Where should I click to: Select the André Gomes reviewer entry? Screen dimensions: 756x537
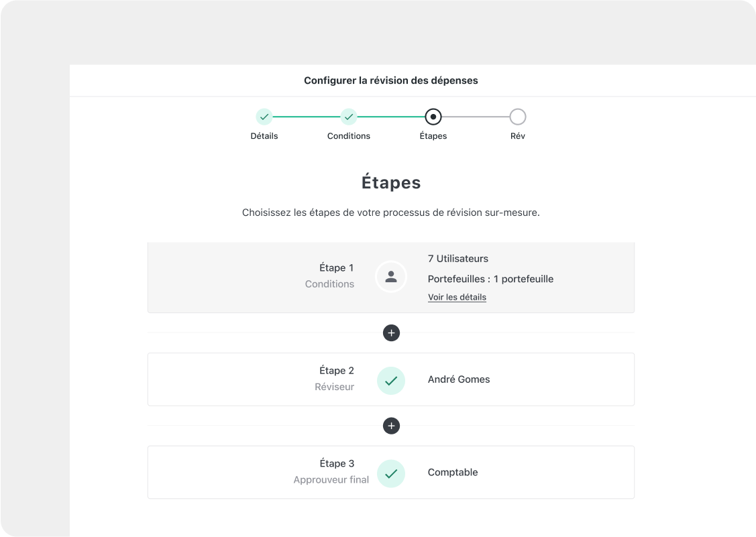pyautogui.click(x=459, y=379)
